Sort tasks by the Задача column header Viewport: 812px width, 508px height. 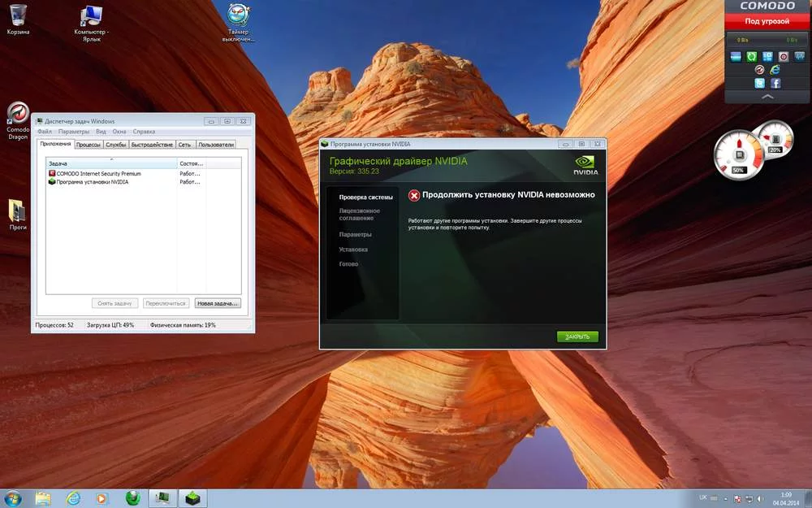(x=111, y=163)
